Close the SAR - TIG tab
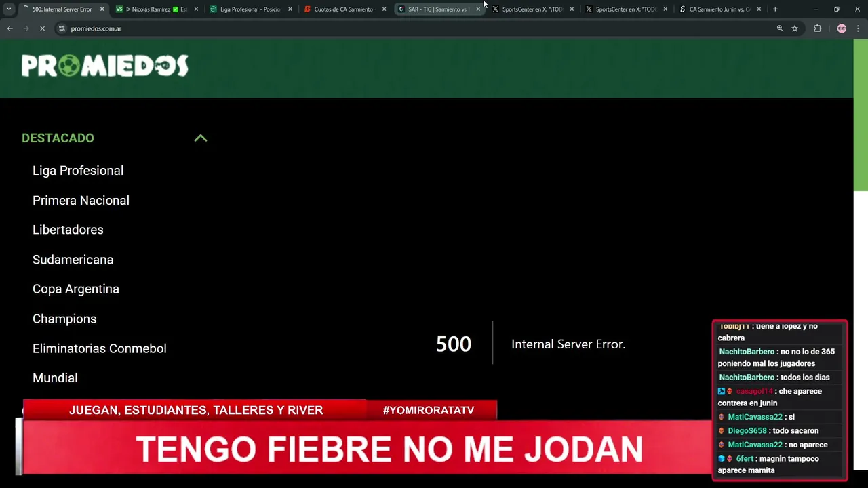 tap(478, 9)
